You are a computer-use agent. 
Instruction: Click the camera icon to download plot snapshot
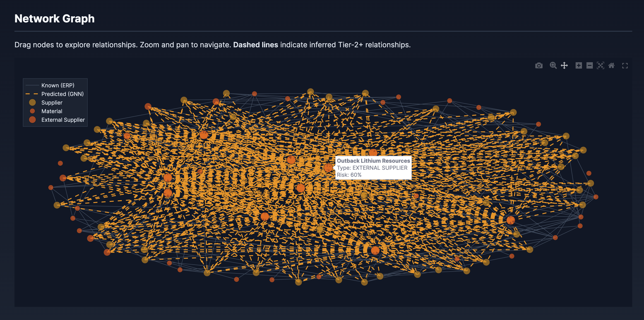(x=539, y=66)
